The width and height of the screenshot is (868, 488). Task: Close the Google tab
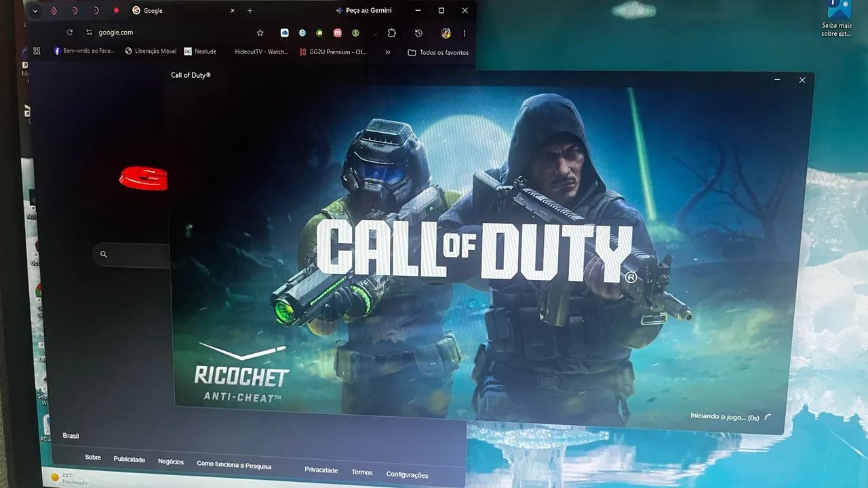[x=233, y=11]
